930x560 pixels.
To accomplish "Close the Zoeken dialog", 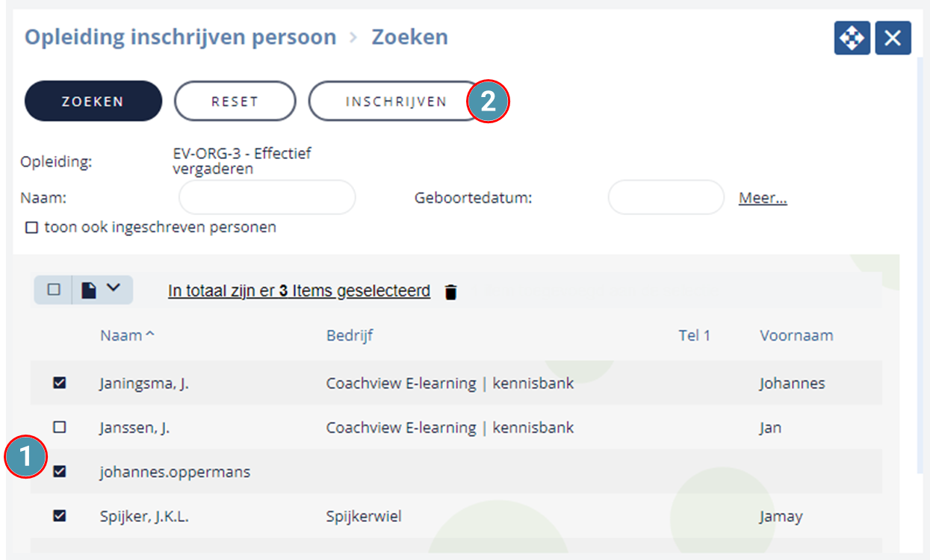I will click(x=893, y=38).
